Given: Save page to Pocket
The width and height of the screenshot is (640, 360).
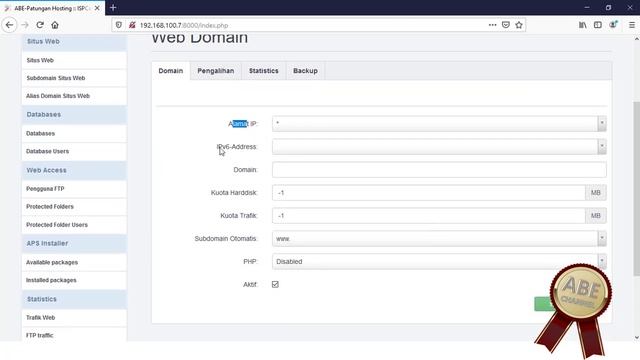Looking at the screenshot, I should (505, 25).
